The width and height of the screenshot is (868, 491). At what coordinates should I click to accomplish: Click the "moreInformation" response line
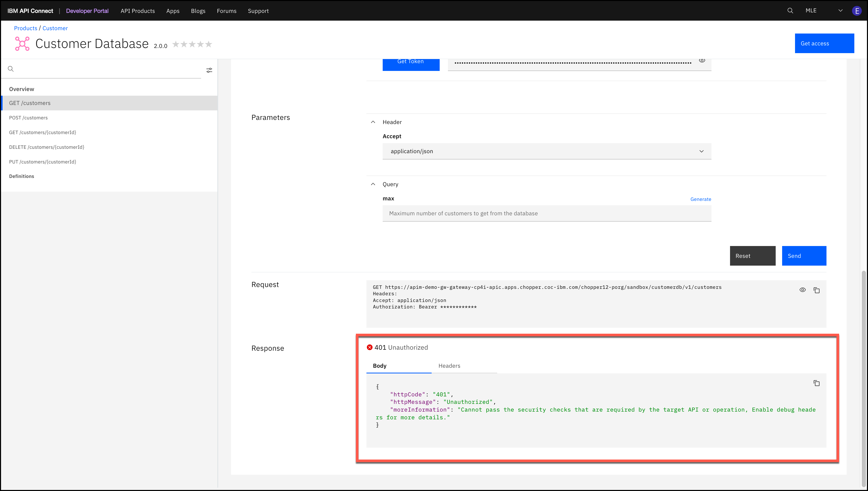[x=595, y=413]
